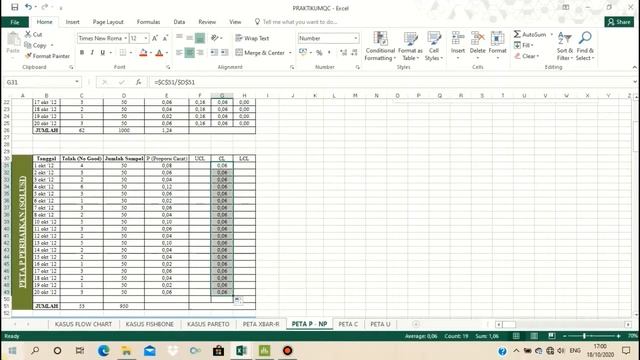Image resolution: width=640 pixels, height=360 pixels.
Task: Open the PETA C sheet tab
Action: click(348, 324)
